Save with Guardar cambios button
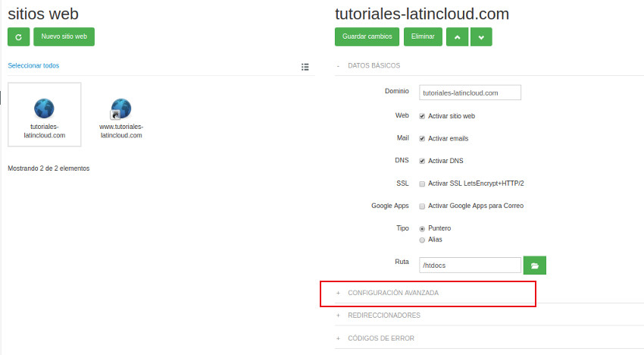The height and width of the screenshot is (355, 644). click(367, 36)
